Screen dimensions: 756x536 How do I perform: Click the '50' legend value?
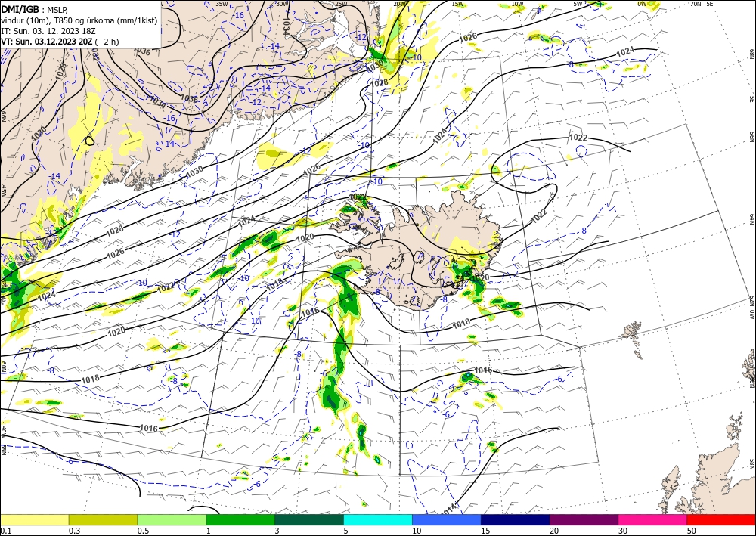692,531
